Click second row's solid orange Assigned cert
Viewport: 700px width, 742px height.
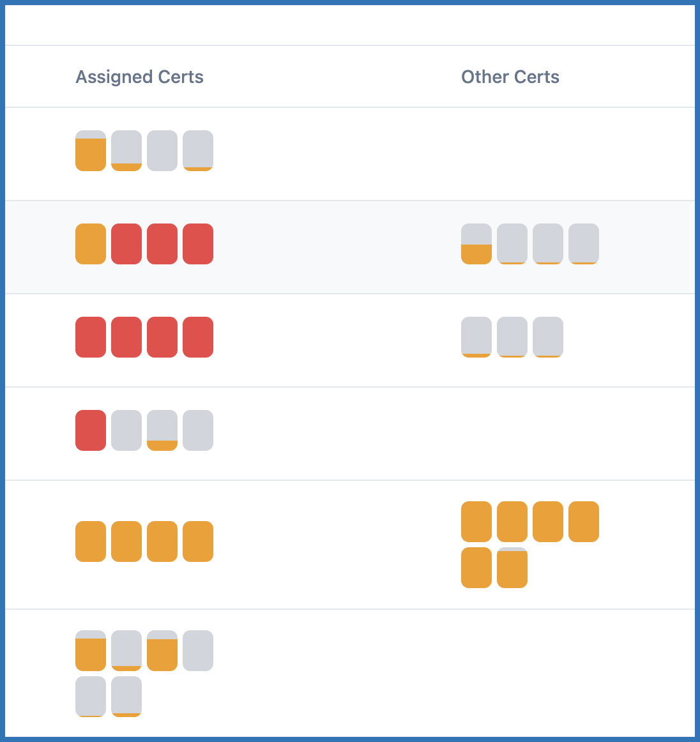click(91, 244)
